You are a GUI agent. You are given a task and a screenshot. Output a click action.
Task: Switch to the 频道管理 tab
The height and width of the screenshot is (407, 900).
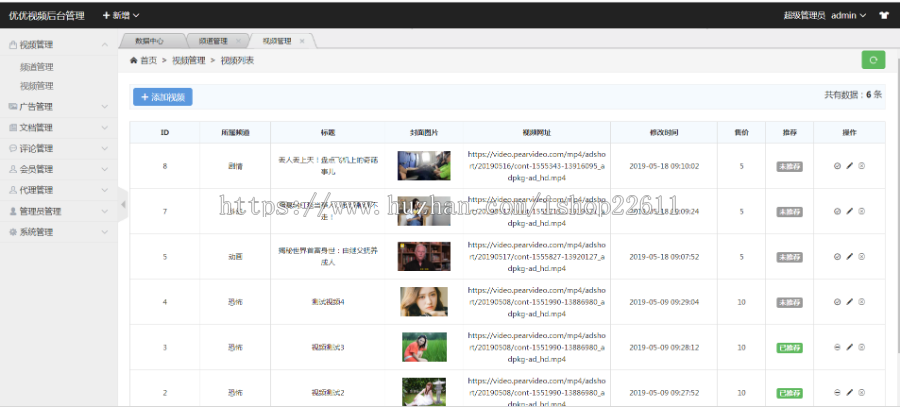[x=213, y=41]
